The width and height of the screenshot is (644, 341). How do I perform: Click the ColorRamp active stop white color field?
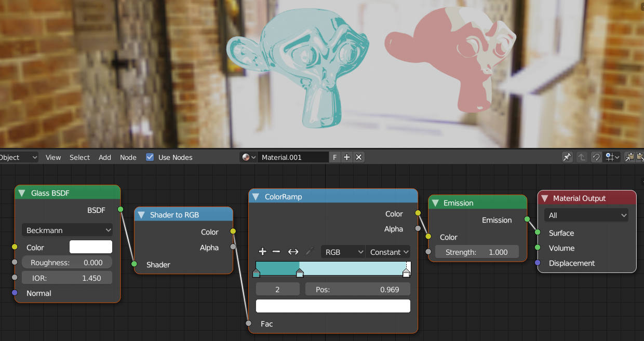(x=333, y=306)
